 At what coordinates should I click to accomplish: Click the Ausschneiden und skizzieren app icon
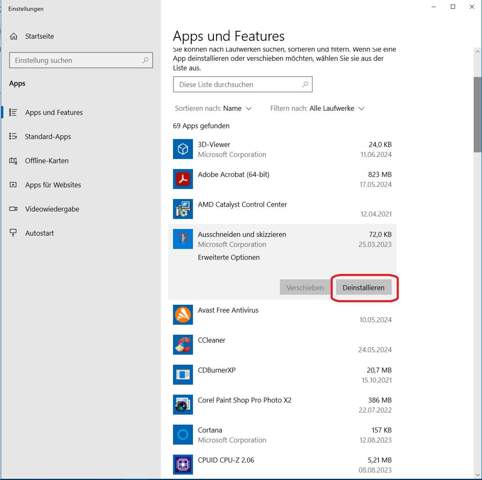183,239
